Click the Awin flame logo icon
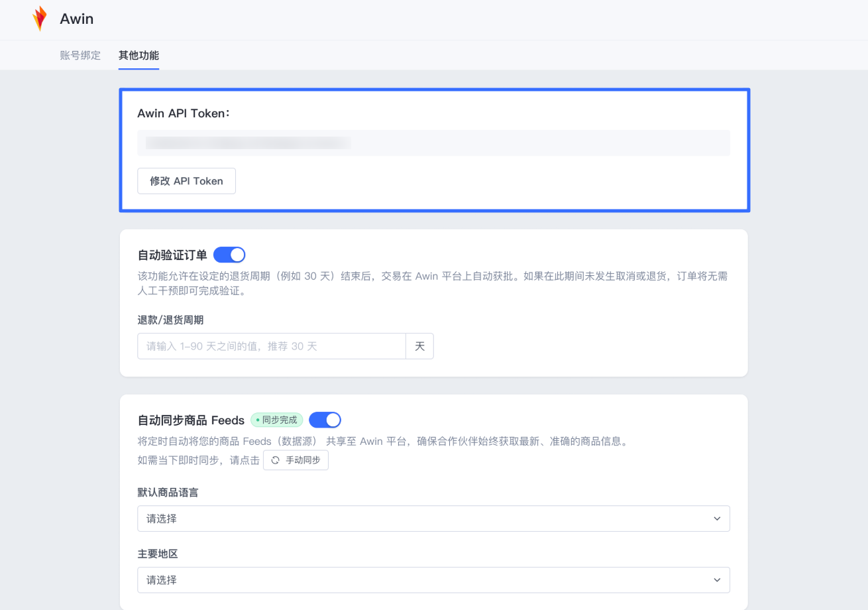The width and height of the screenshot is (868, 610). [x=40, y=19]
